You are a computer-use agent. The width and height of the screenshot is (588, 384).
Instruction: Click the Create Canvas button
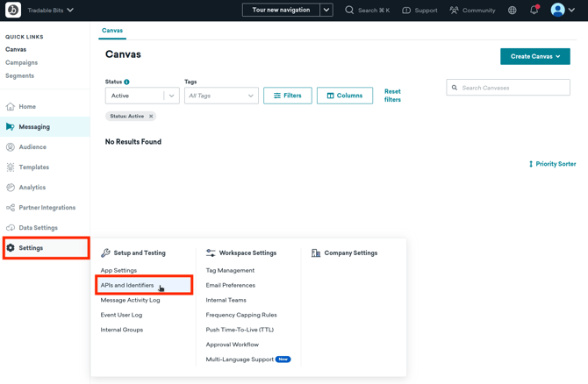(x=534, y=56)
